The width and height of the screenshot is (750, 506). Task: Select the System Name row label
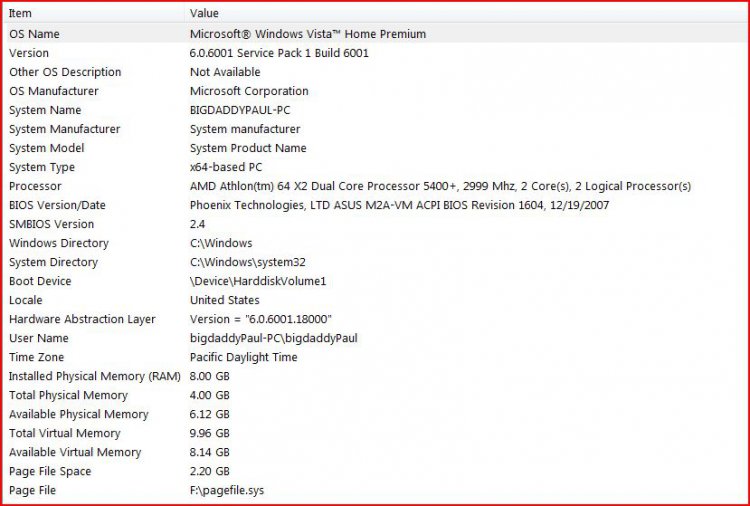coord(45,110)
